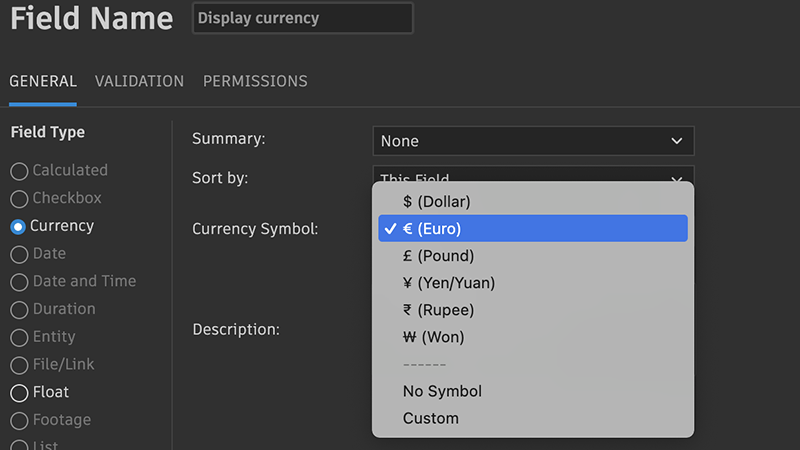The width and height of the screenshot is (800, 450).
Task: Choose the File/Link field type
Action: [x=19, y=365]
